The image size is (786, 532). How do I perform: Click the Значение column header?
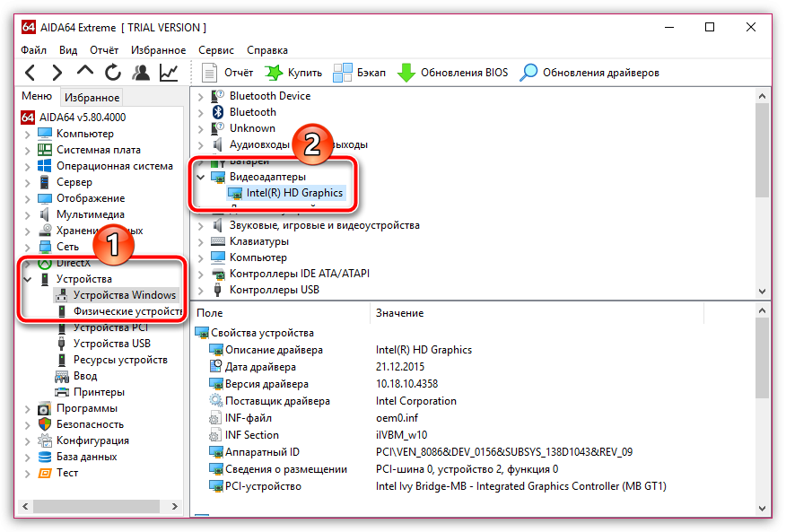[399, 313]
